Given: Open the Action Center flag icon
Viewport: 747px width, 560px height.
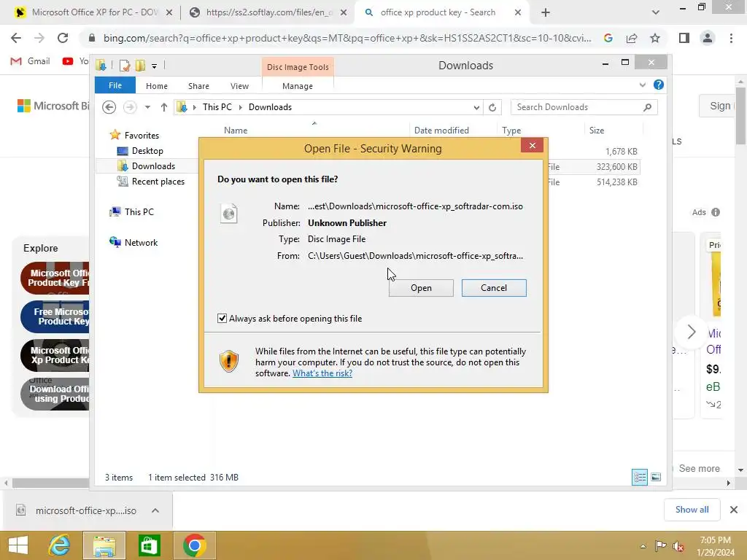Looking at the screenshot, I should tap(660, 546).
